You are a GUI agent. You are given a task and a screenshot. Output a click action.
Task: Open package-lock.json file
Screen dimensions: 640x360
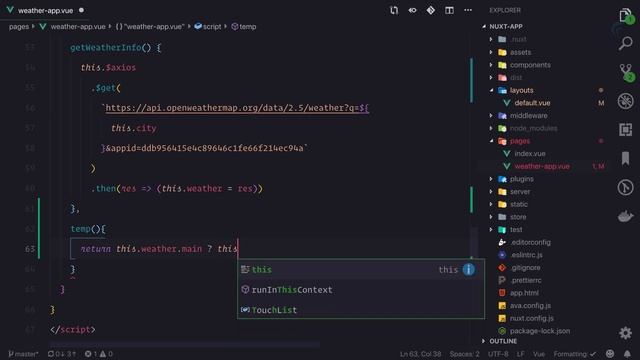(x=540, y=331)
